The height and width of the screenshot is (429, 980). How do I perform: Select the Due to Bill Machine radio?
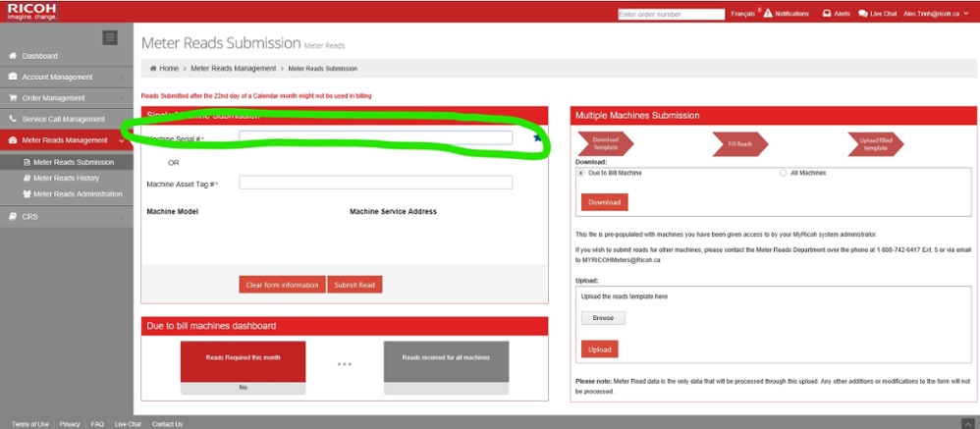(581, 173)
